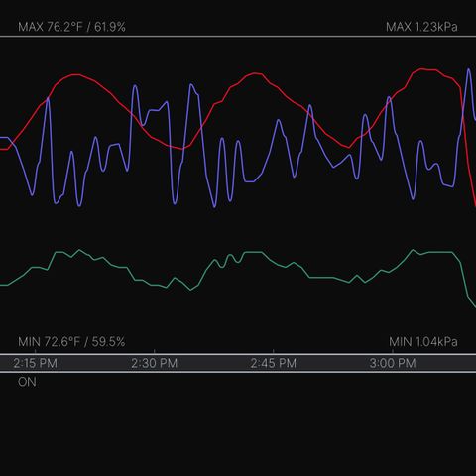Click the MAX 1.23kPa label

click(421, 27)
